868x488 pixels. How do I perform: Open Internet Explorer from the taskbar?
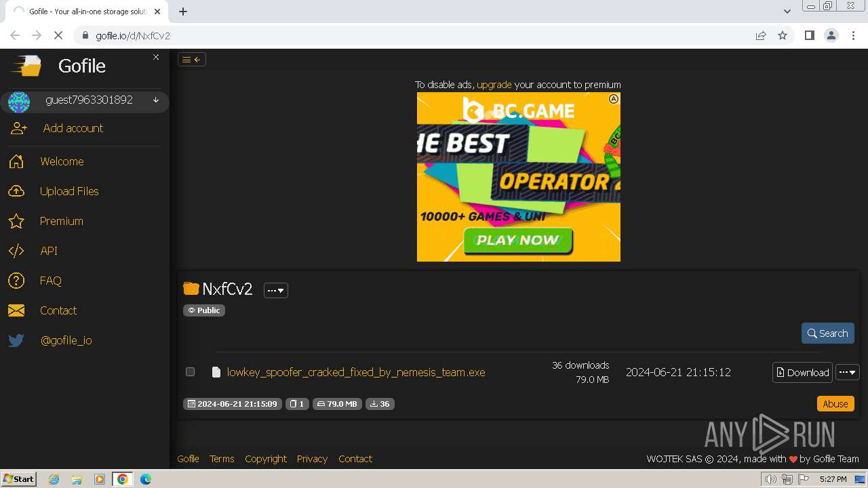(54, 479)
